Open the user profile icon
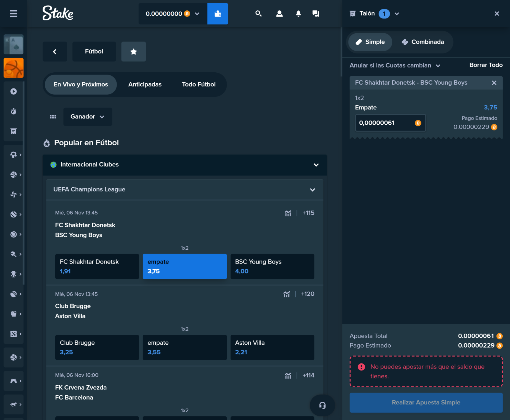 click(x=279, y=14)
